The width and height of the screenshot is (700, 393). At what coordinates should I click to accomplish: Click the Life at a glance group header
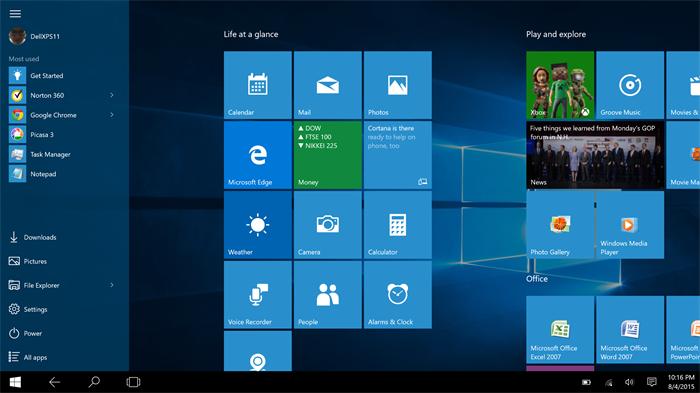[x=251, y=34]
